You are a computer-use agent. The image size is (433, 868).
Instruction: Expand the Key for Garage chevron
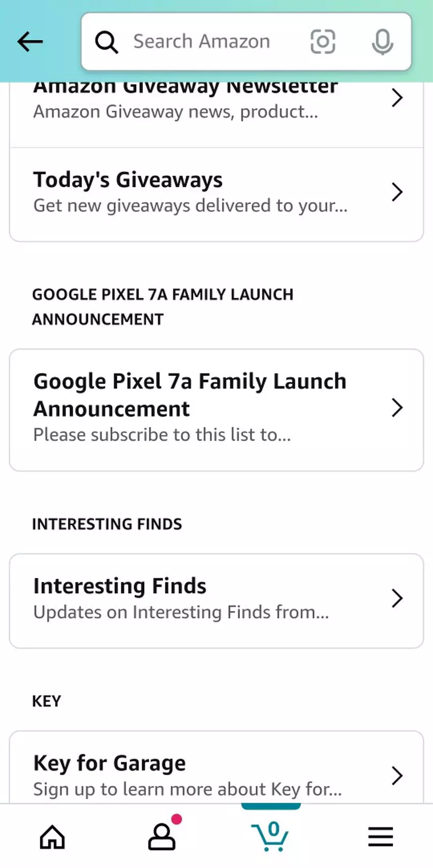tap(397, 775)
